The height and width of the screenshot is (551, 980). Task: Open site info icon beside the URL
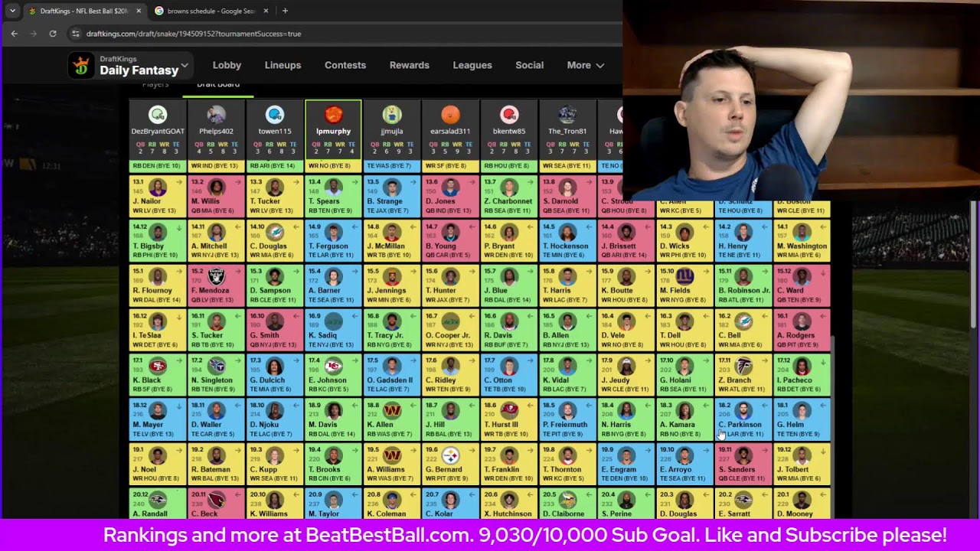click(75, 34)
